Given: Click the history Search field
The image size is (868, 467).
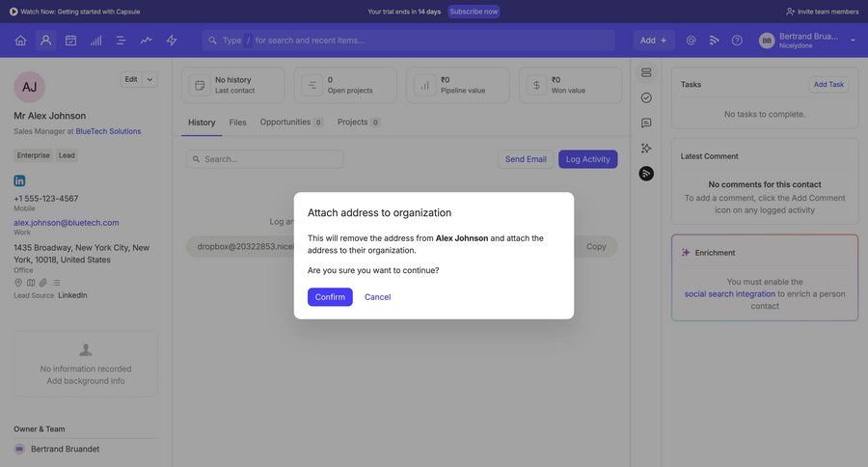Looking at the screenshot, I should [x=265, y=159].
